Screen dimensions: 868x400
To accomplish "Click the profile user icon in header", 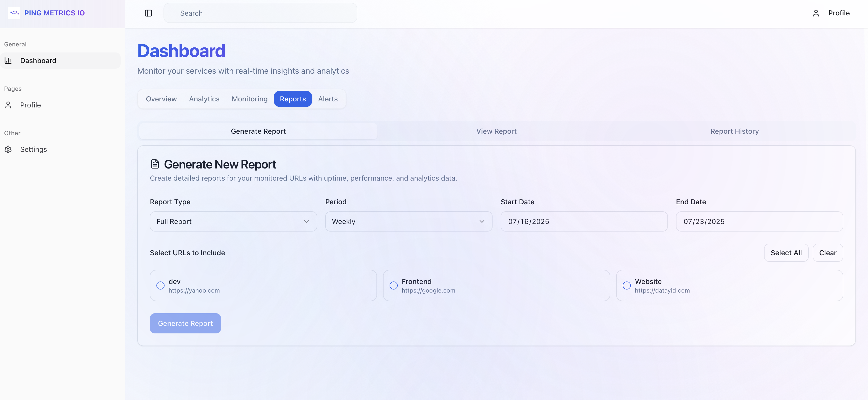I will (816, 13).
